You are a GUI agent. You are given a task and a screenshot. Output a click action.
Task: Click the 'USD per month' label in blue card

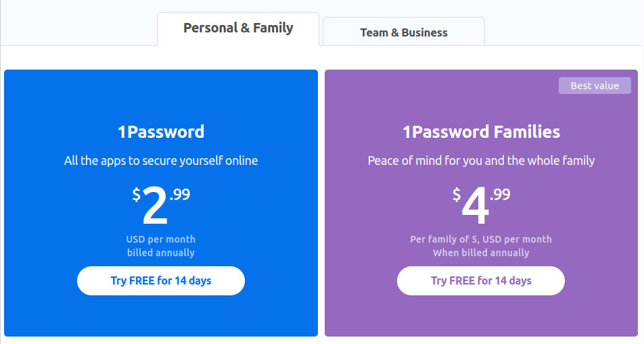click(161, 239)
